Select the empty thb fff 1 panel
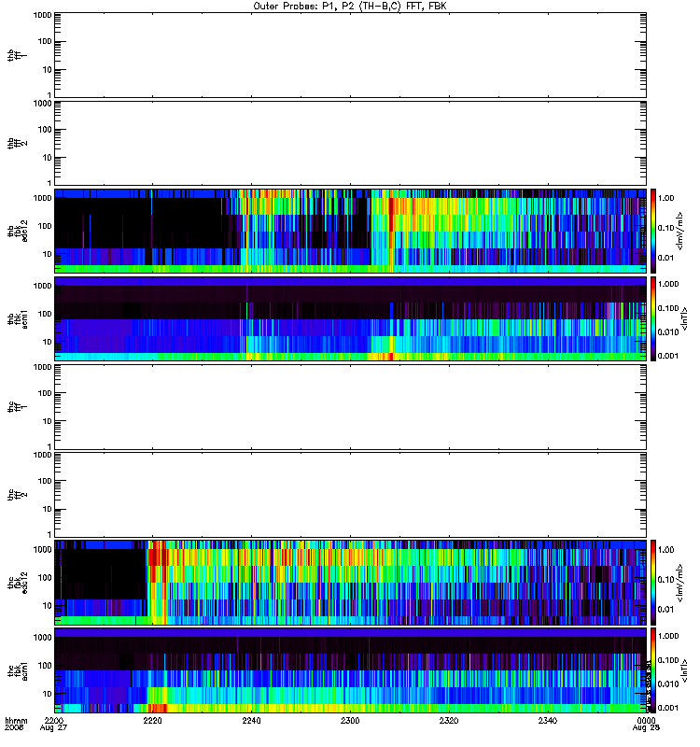Screen dimensions: 700x747 (350, 55)
